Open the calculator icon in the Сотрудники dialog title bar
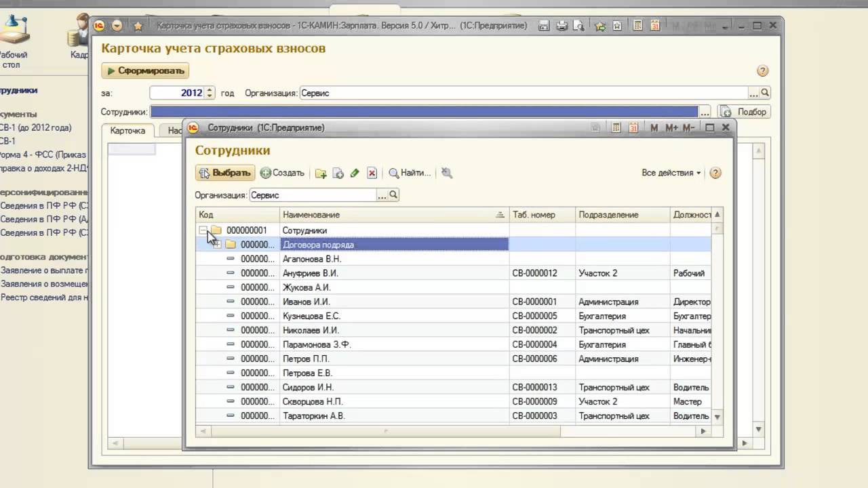The width and height of the screenshot is (868, 488). click(616, 127)
